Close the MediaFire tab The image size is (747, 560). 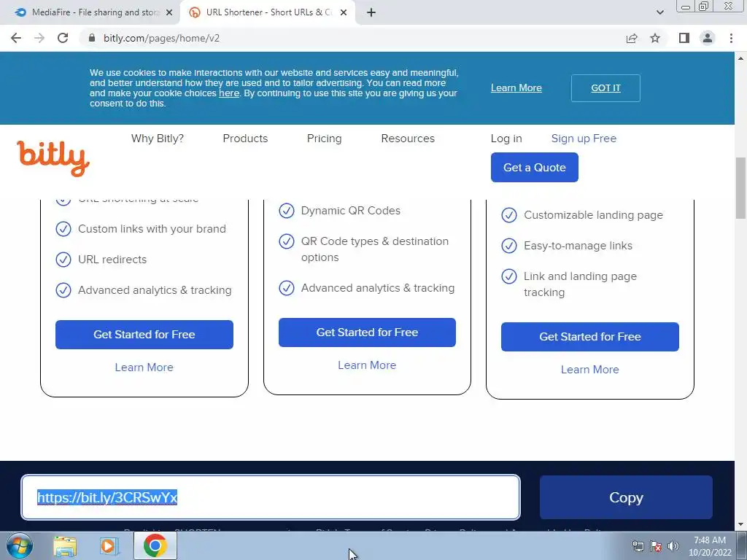coord(169,12)
